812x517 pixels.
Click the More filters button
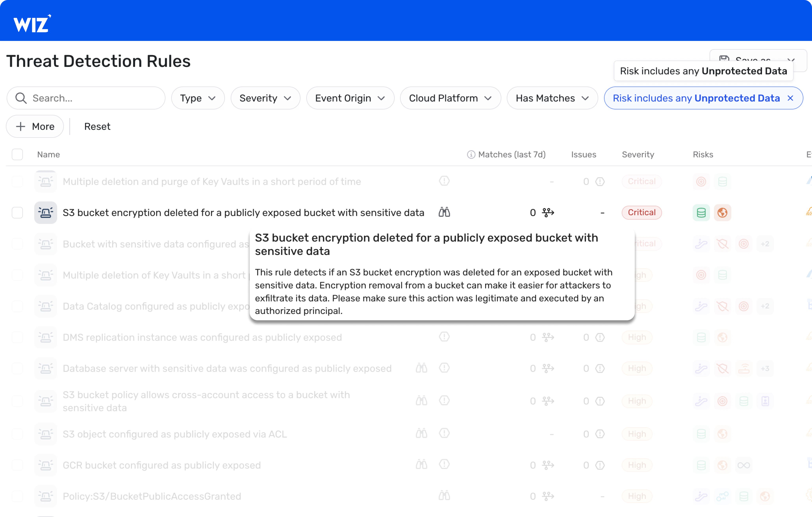click(35, 126)
